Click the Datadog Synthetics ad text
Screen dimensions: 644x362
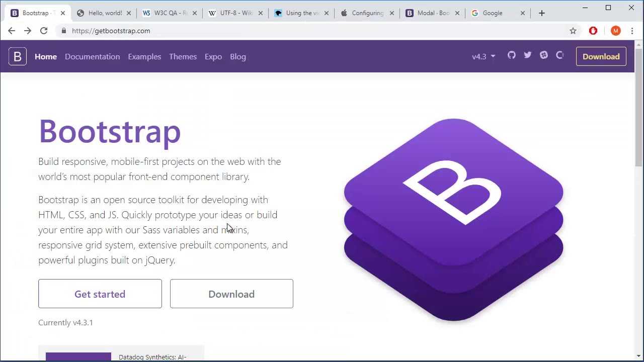(x=152, y=357)
